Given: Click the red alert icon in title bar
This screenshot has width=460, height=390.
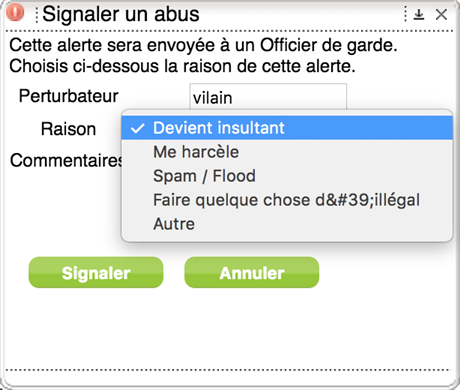Looking at the screenshot, I should pos(15,12).
